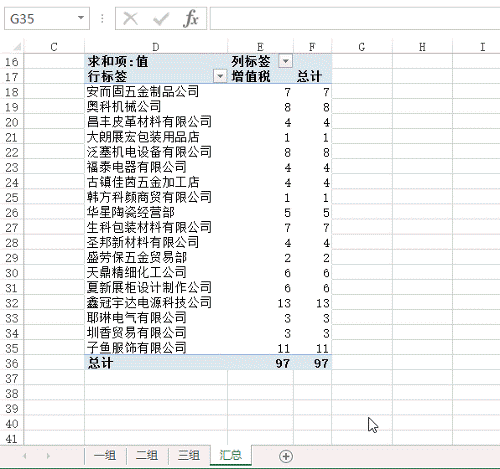Select column E header
Screen dimensions: 500x469
260,47
